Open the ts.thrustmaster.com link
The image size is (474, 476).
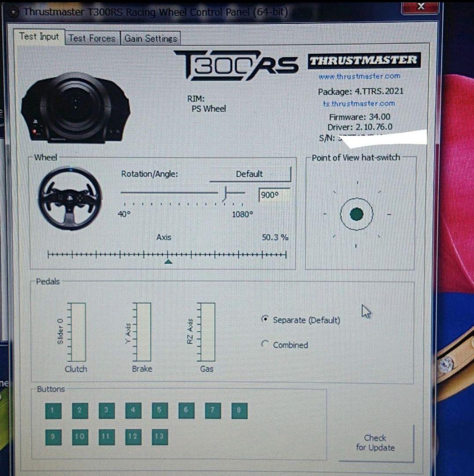359,104
